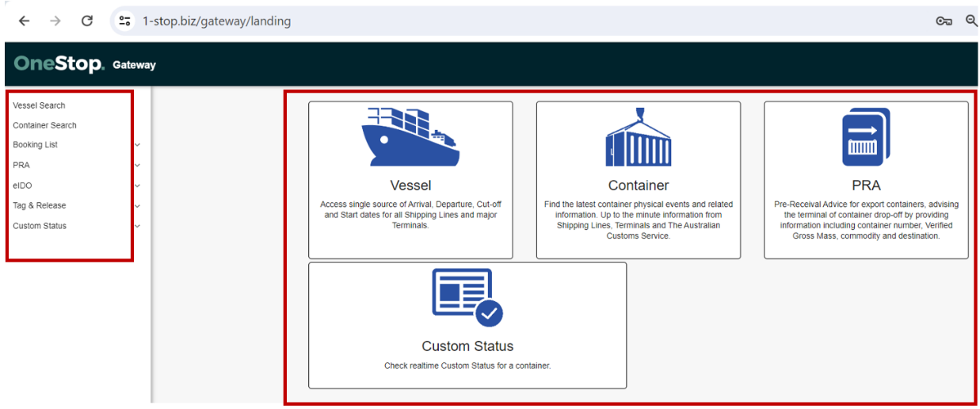980x409 pixels.
Task: Expand the Tag & Release chevron
Action: click(x=137, y=206)
